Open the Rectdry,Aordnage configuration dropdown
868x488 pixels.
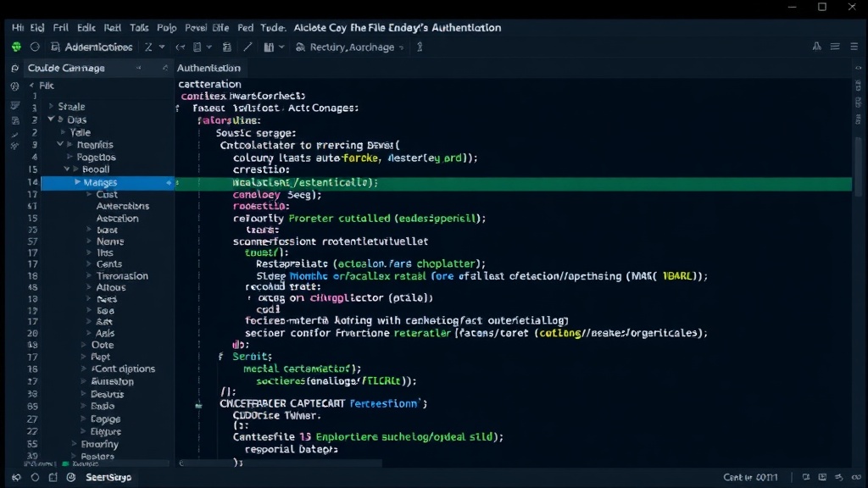coord(350,47)
